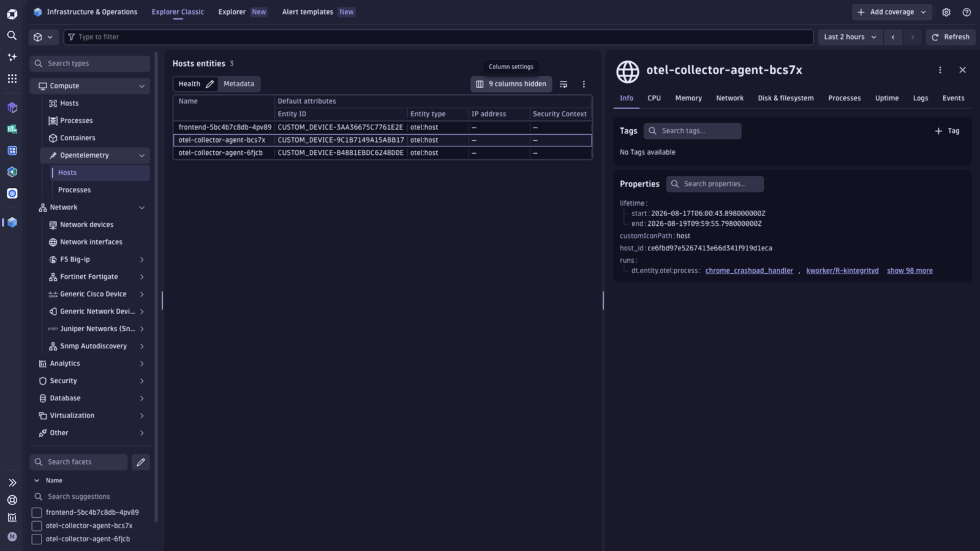980x551 pixels.
Task: Open the Last 2 hours timeframe dropdown
Action: pyautogui.click(x=850, y=37)
